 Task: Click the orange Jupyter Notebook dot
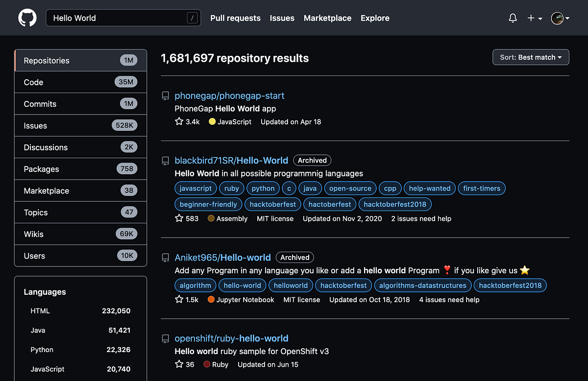point(211,299)
